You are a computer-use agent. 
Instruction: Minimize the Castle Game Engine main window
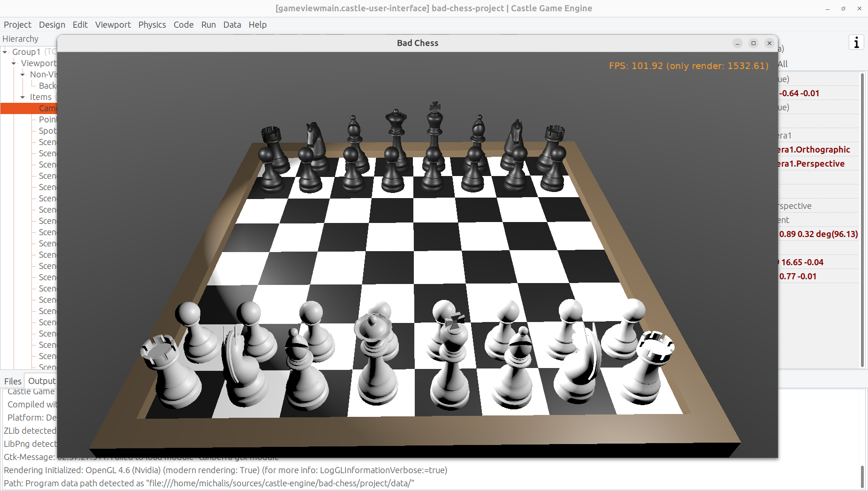tap(828, 8)
